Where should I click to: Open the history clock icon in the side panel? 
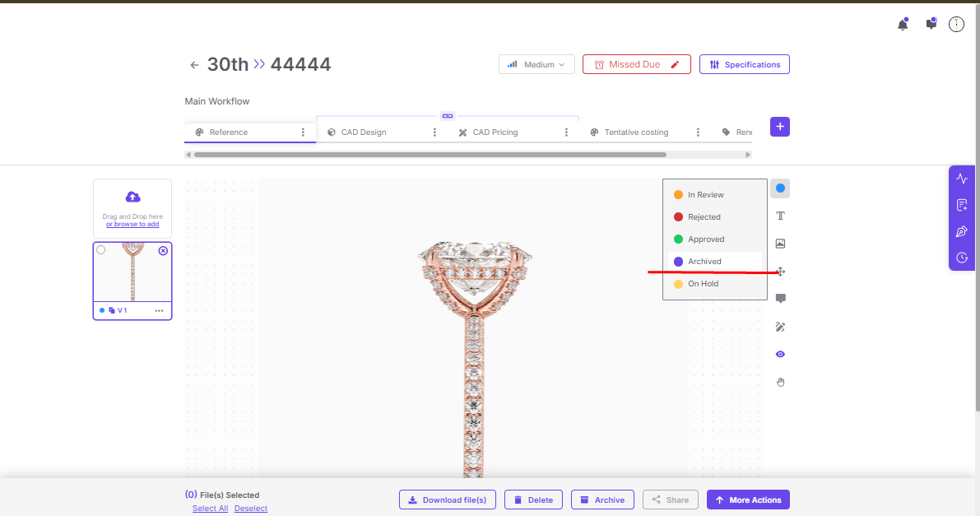pyautogui.click(x=962, y=258)
